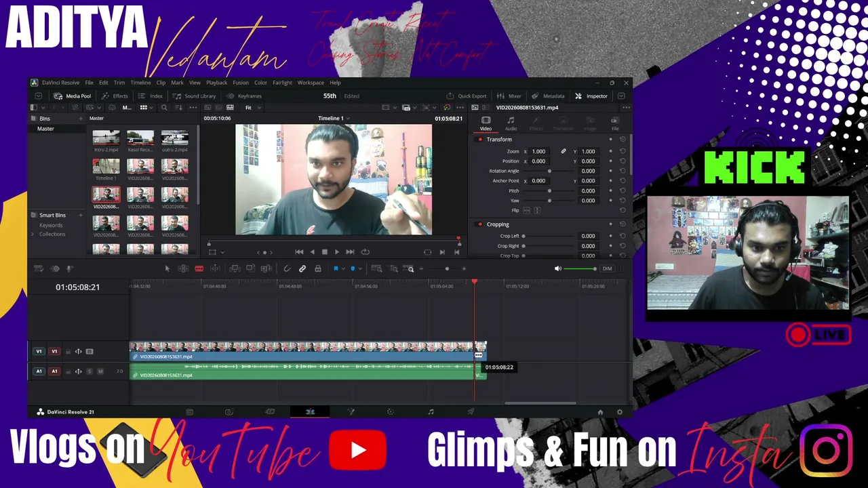Open the Mixer panel

pyautogui.click(x=509, y=96)
